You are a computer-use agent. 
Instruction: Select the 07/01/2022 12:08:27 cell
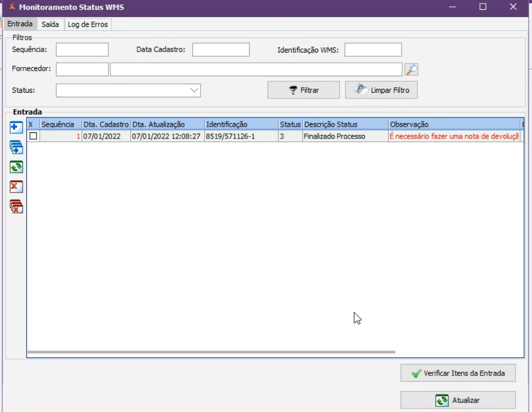168,136
